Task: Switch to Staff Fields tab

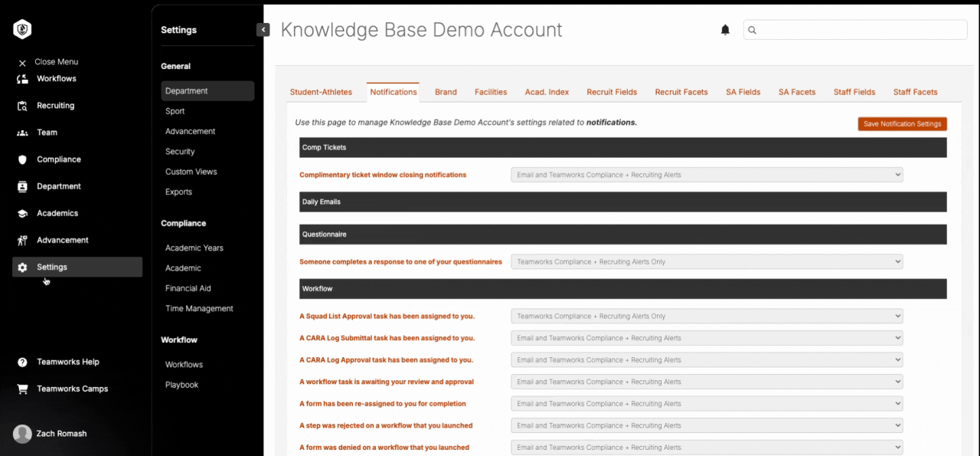Action: click(x=854, y=92)
